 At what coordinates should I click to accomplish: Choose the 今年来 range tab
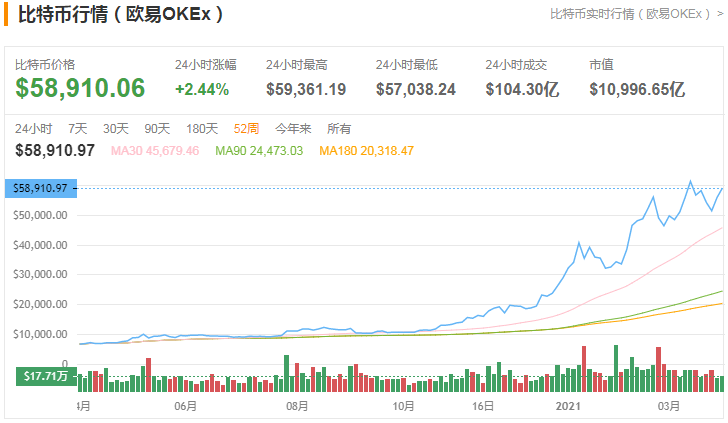tap(293, 128)
